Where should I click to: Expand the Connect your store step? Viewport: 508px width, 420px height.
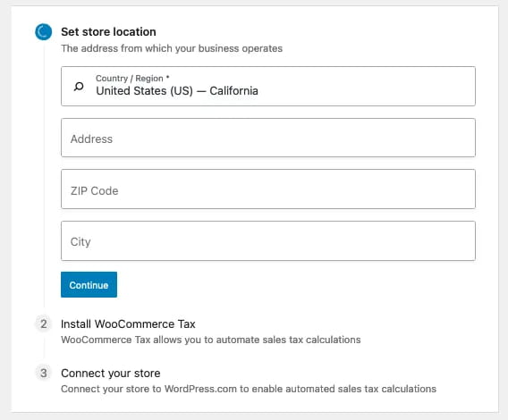pyautogui.click(x=111, y=374)
